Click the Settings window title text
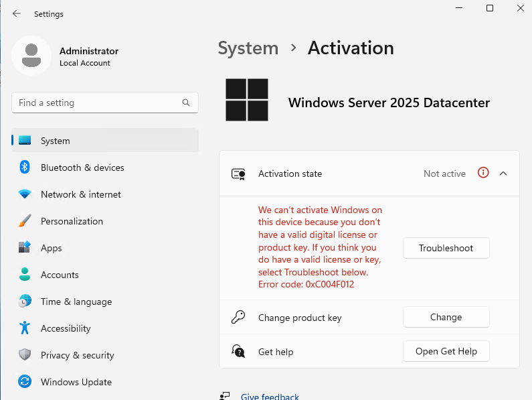Screen dimensions: 532x400 [49, 14]
